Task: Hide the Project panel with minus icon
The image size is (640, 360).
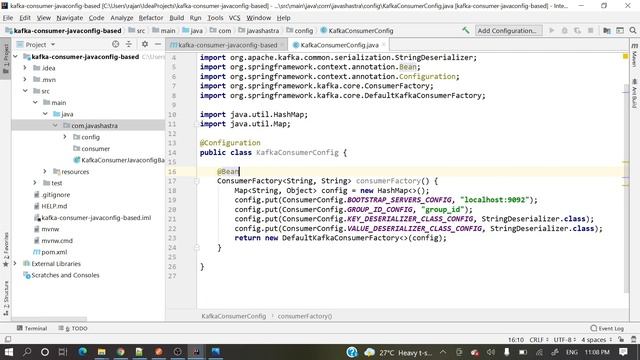Action: (x=158, y=44)
